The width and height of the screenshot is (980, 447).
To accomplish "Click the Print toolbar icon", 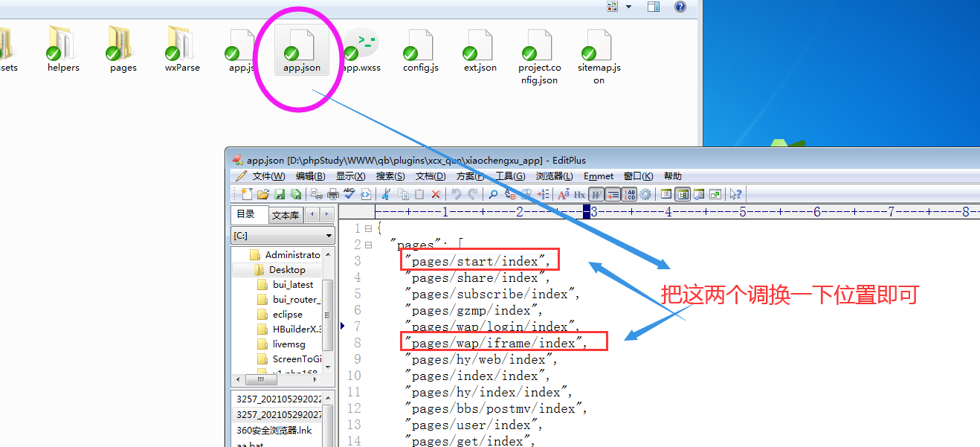I will pos(332,194).
